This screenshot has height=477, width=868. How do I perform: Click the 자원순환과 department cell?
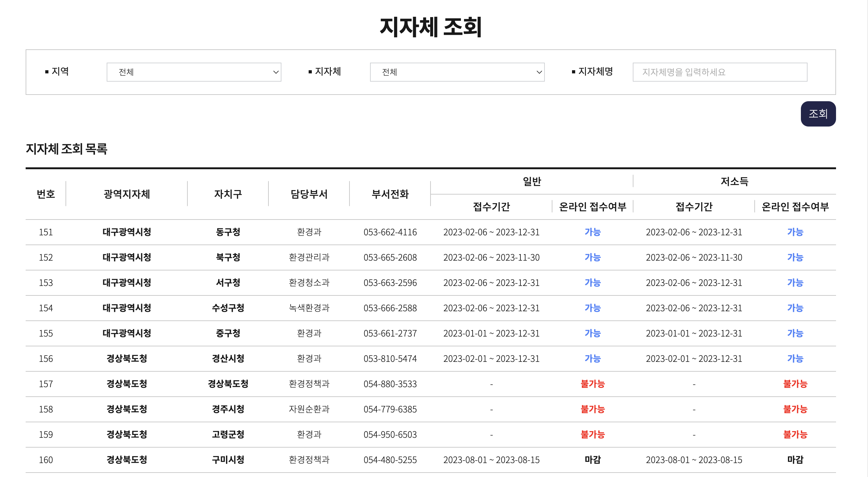click(309, 409)
